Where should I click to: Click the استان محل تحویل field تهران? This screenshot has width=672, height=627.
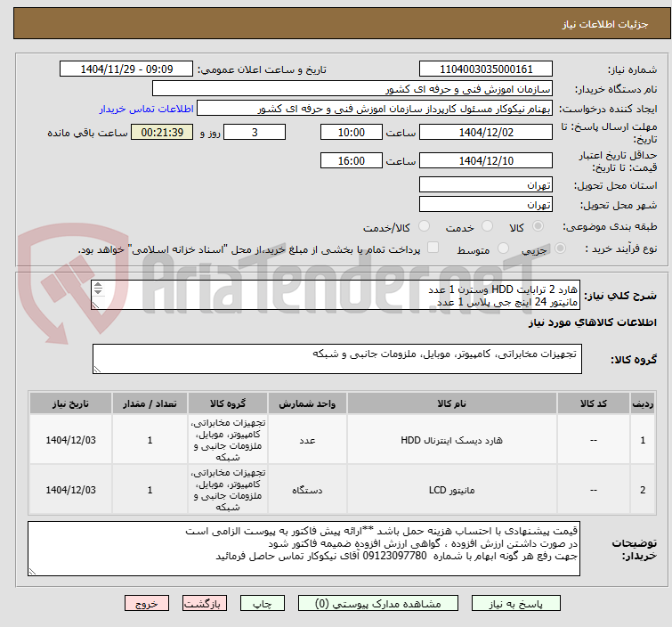(486, 185)
